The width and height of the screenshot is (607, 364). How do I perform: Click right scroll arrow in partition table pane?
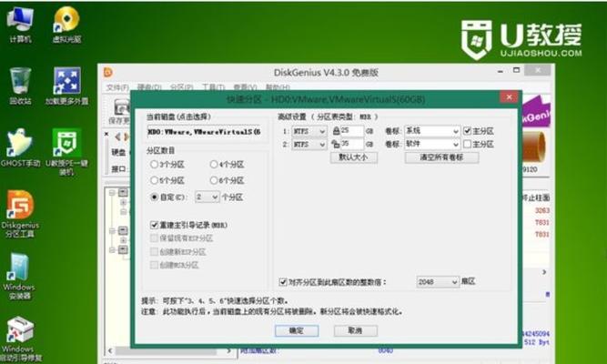coord(544,272)
